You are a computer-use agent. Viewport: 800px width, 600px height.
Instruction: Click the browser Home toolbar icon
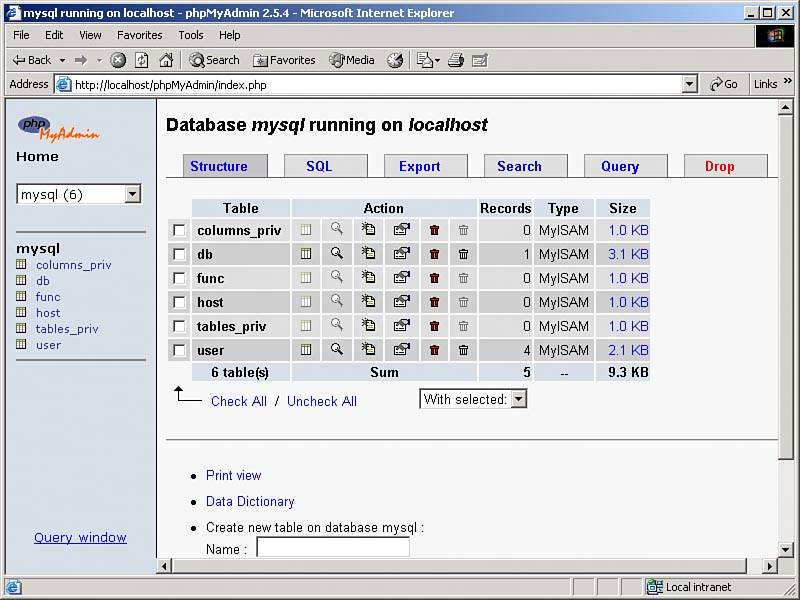(x=166, y=60)
